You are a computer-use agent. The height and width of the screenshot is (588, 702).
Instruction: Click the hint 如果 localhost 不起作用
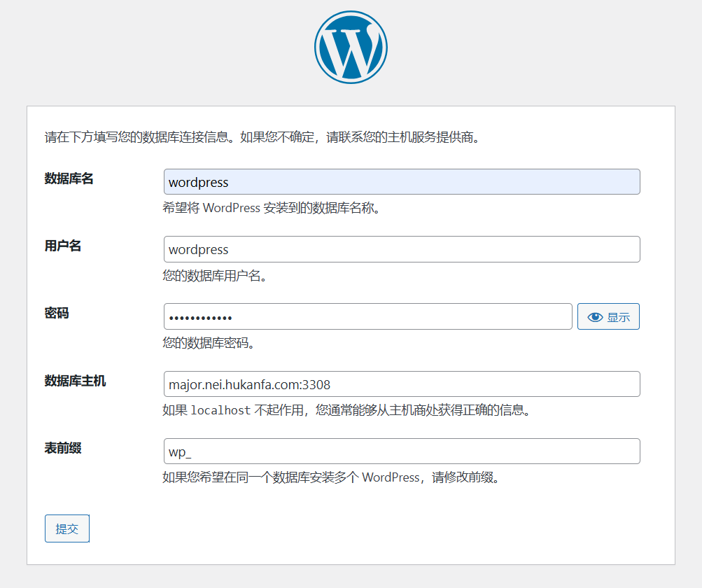233,410
